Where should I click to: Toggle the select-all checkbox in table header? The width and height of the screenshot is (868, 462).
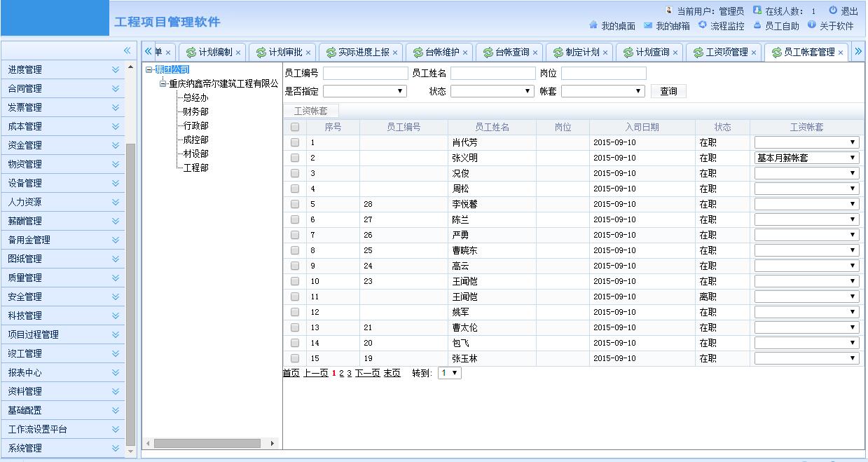coord(295,127)
